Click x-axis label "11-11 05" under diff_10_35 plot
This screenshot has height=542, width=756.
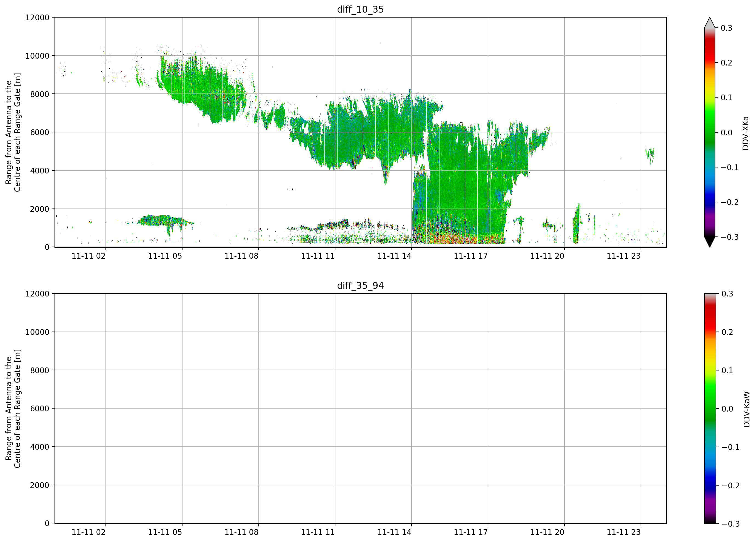165,256
